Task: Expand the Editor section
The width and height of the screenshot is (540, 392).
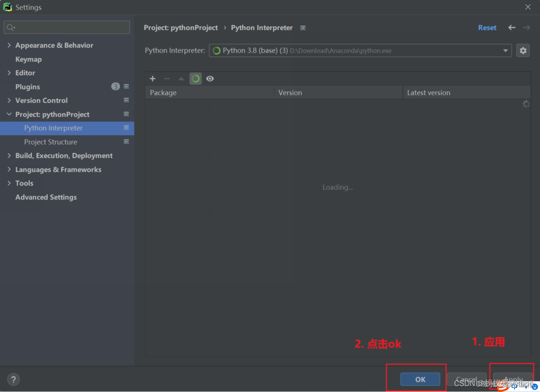Action: tap(9, 73)
